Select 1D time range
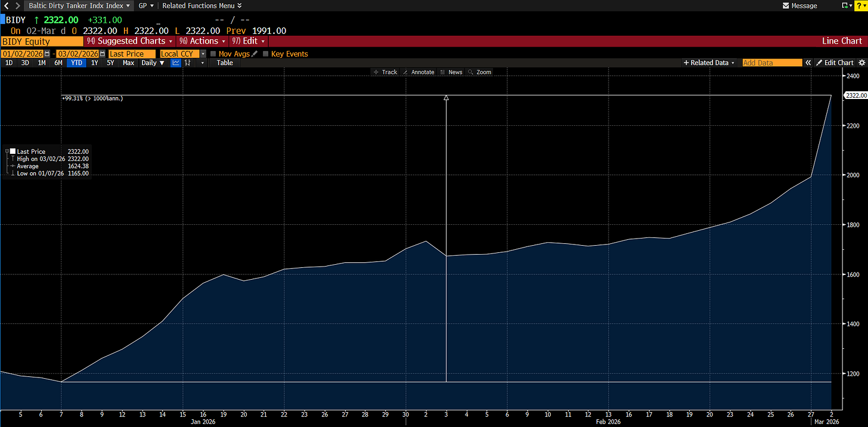The height and width of the screenshot is (427, 868). click(x=9, y=63)
